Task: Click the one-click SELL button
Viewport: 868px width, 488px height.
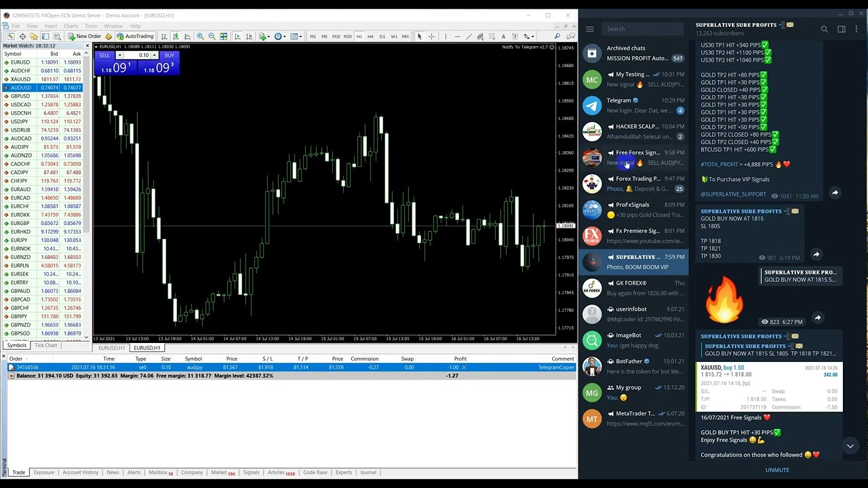Action: (x=104, y=55)
